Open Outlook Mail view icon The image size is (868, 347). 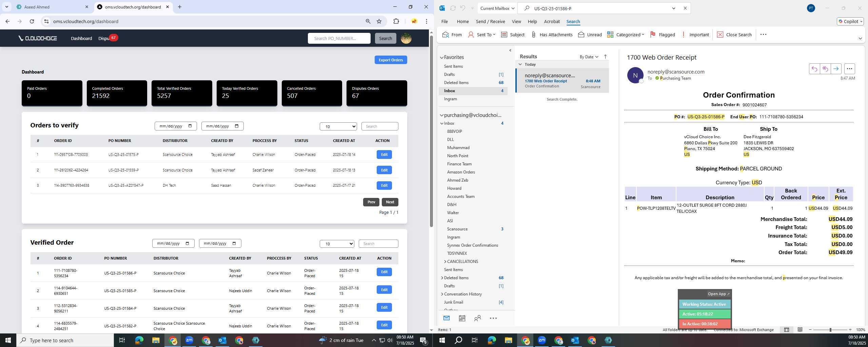click(447, 318)
